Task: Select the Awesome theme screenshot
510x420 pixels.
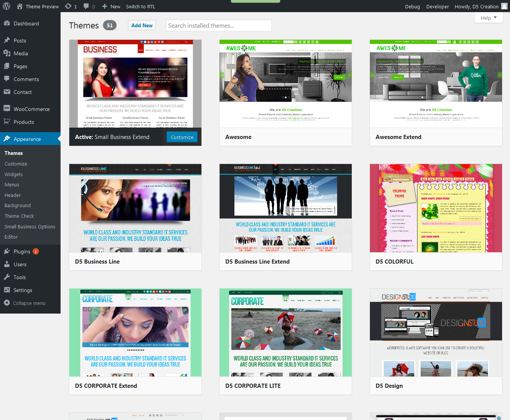Action: tap(285, 84)
